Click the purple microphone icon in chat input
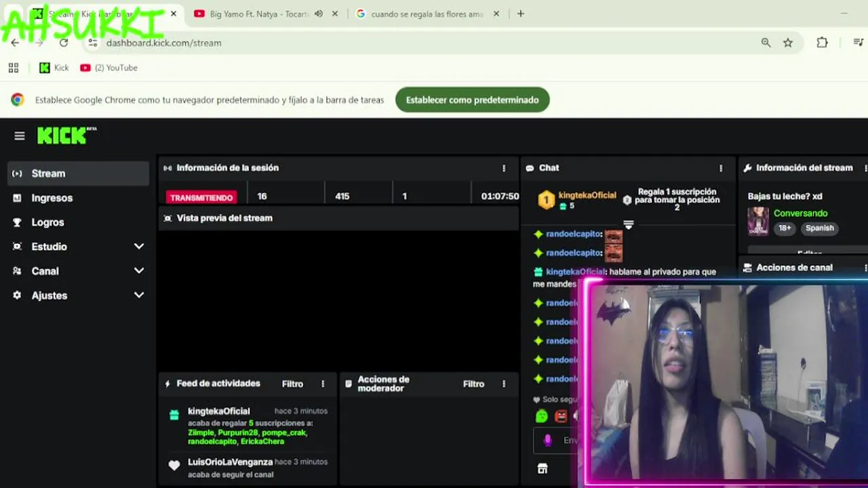 (x=548, y=441)
